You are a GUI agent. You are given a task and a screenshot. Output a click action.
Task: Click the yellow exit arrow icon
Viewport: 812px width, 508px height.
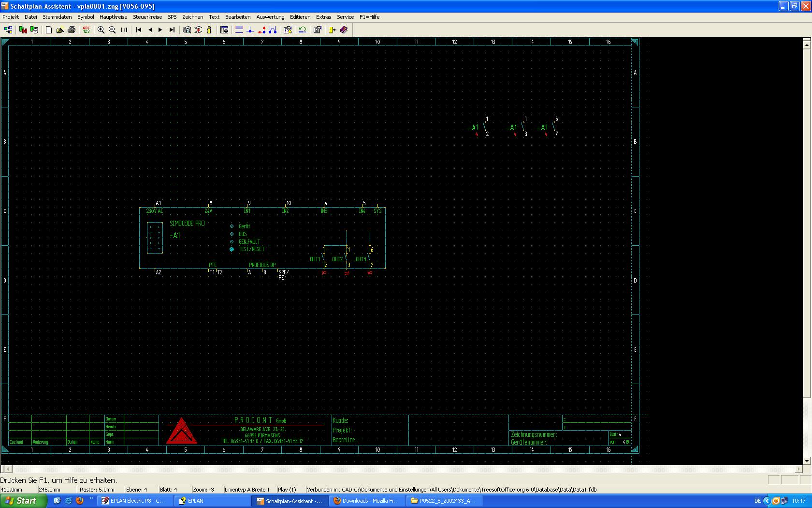point(333,30)
